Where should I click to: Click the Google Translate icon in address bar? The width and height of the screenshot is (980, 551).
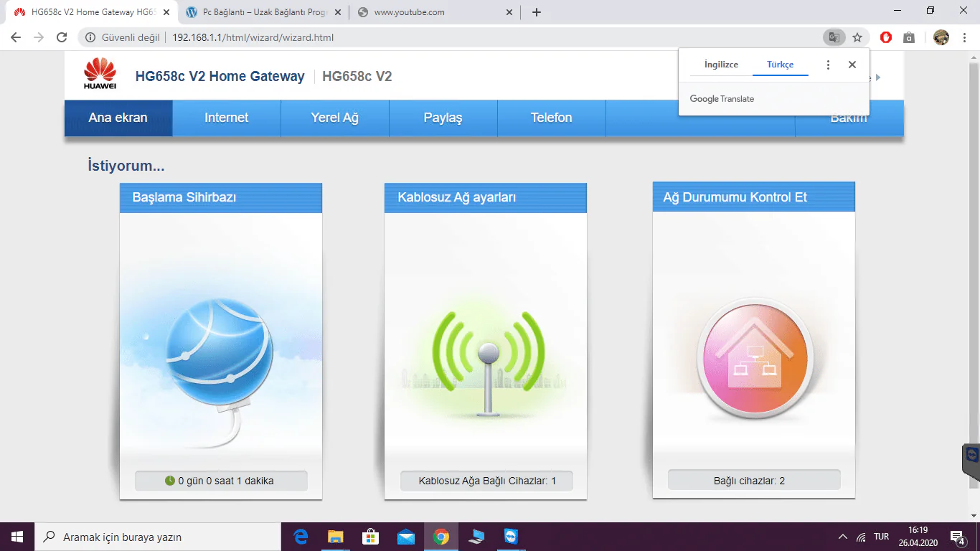tap(833, 37)
